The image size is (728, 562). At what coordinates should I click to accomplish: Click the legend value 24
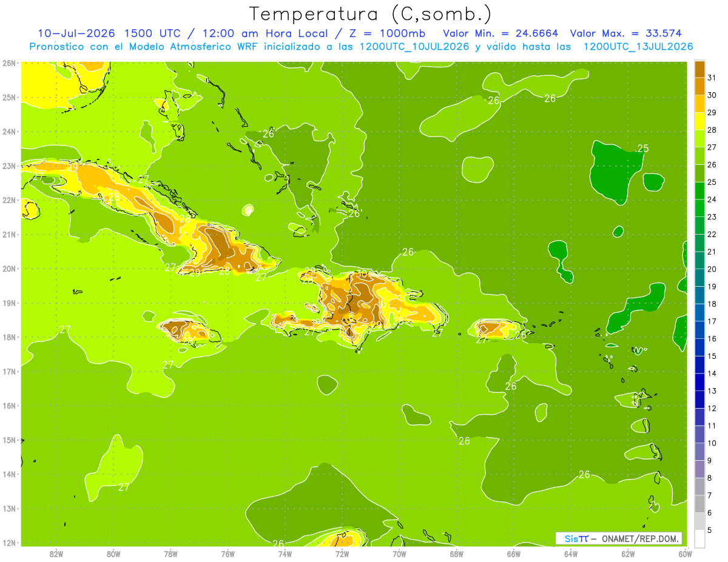(712, 199)
